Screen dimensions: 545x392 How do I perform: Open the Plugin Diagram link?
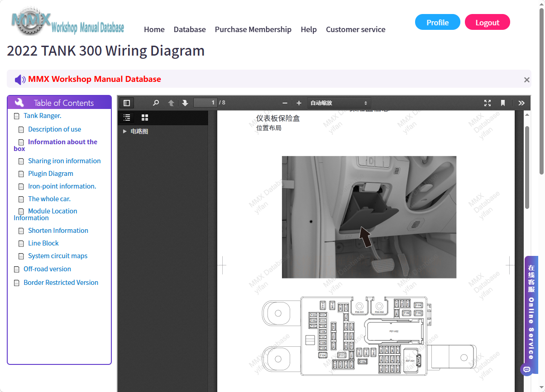tap(51, 174)
